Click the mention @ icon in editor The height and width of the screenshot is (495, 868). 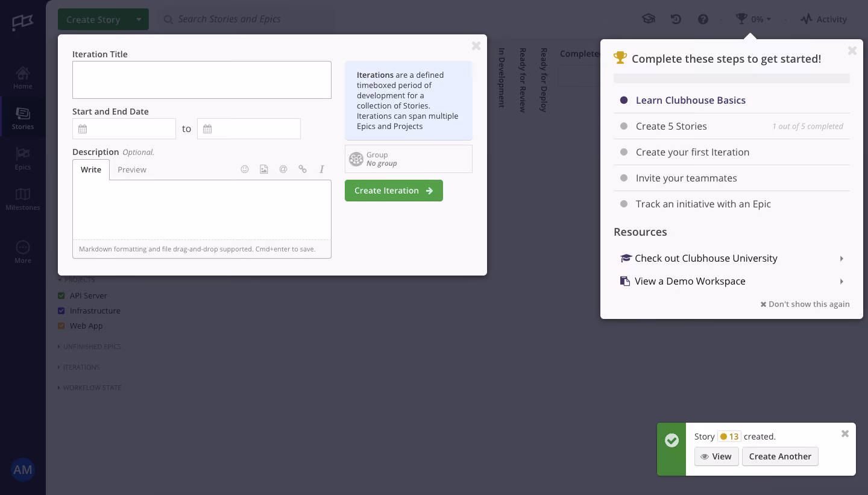tap(283, 169)
